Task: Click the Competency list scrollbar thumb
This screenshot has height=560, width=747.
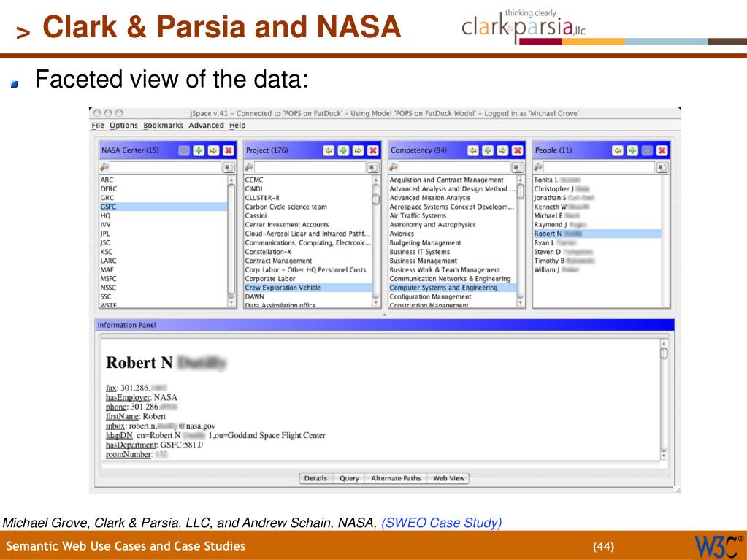Action: (521, 191)
